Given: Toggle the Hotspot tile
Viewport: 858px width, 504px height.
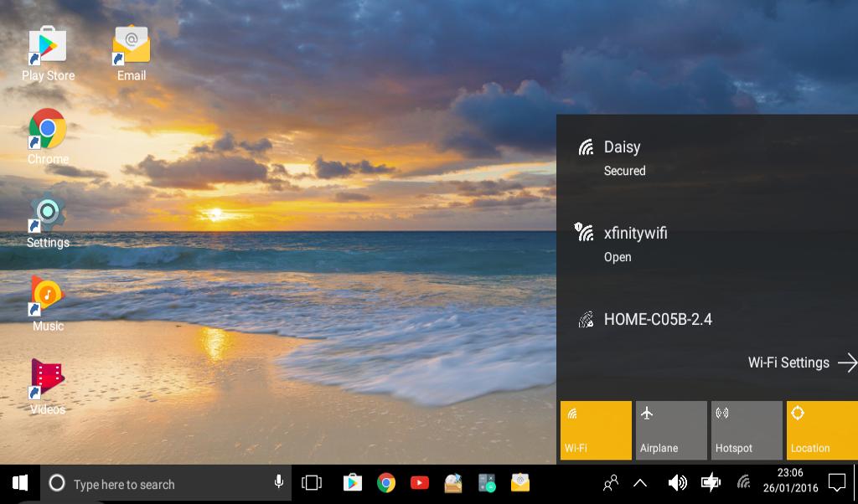Looking at the screenshot, I should coord(747,430).
